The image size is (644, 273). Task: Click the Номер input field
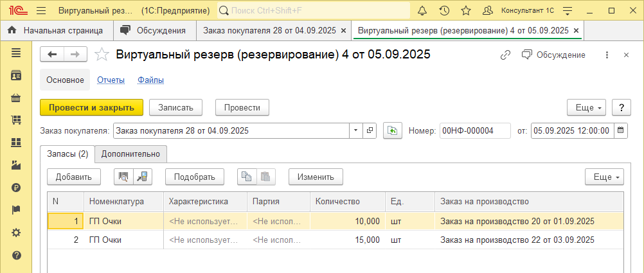pyautogui.click(x=474, y=130)
